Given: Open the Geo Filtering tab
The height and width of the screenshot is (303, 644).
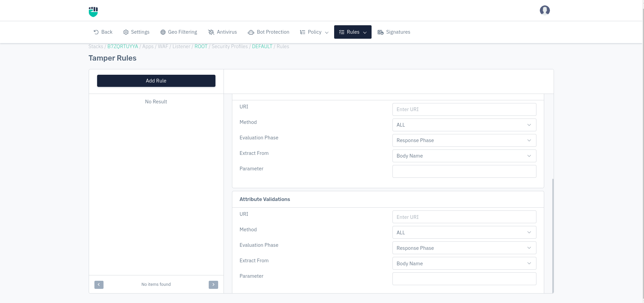Looking at the screenshot, I should (x=179, y=32).
